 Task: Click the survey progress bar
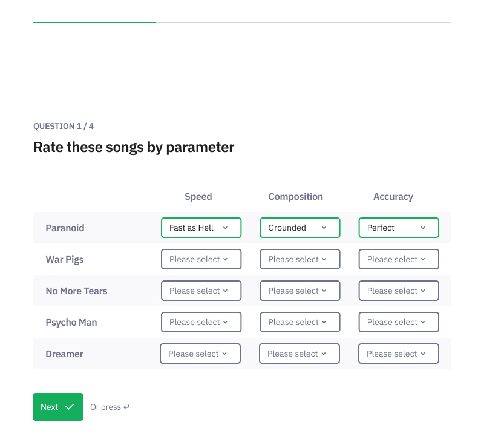(242, 22)
